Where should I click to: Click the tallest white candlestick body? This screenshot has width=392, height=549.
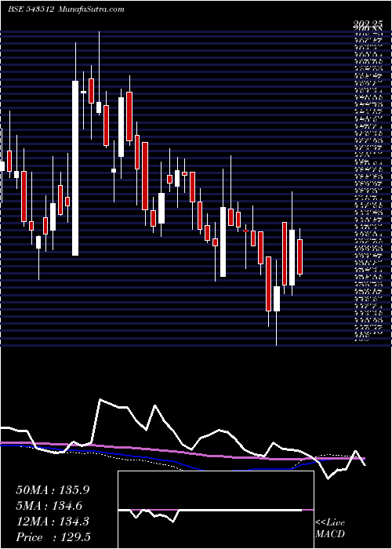[x=75, y=168]
